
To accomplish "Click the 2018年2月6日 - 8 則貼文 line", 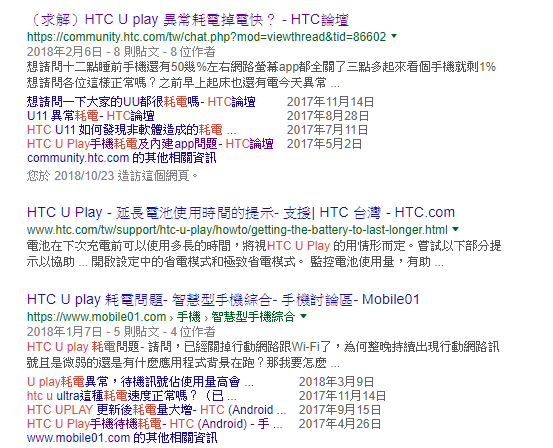I will (121, 52).
